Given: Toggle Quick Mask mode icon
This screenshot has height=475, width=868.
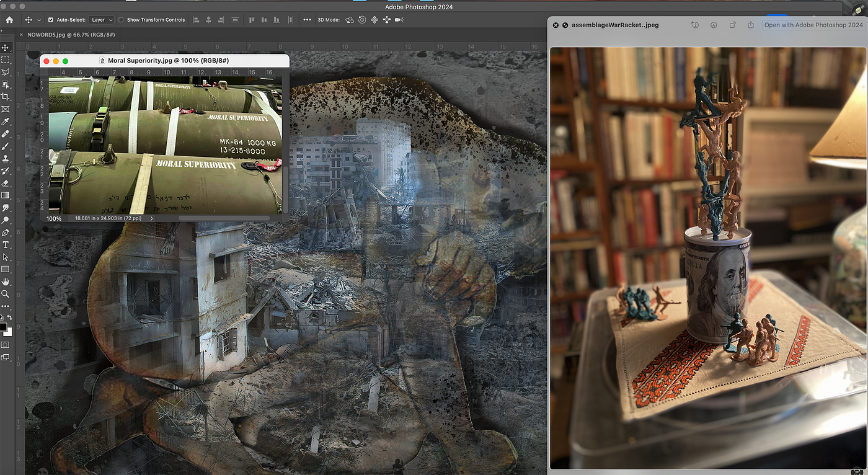Looking at the screenshot, I should tap(6, 344).
